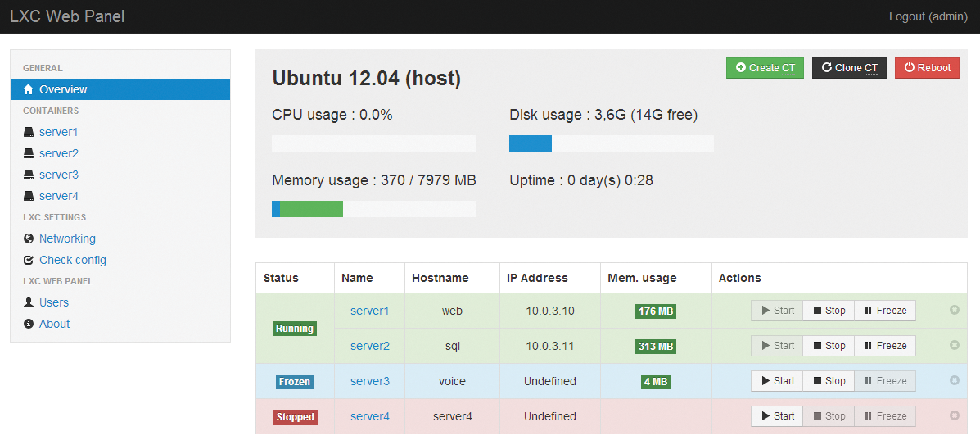Freeze the server1 container
Viewport: 980px width, 445px height.
tap(885, 311)
